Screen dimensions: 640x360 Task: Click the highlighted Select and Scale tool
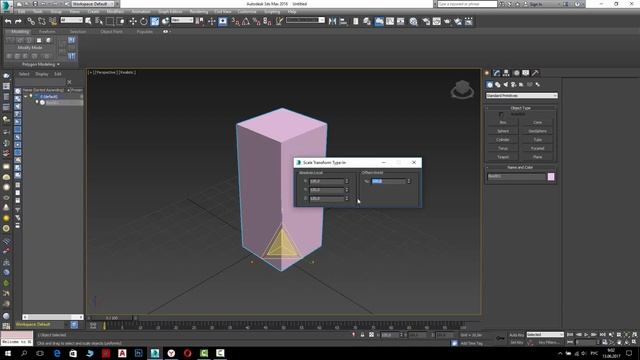(155, 21)
